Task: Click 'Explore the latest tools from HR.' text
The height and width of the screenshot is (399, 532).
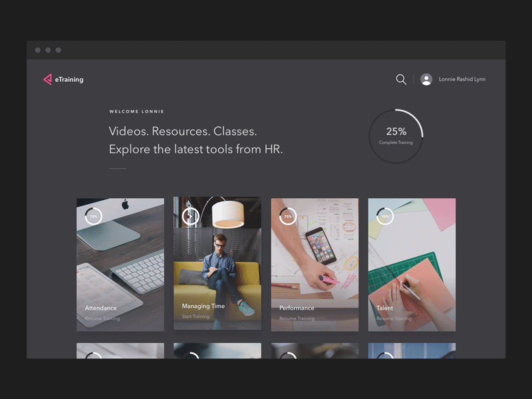Action: (x=196, y=149)
